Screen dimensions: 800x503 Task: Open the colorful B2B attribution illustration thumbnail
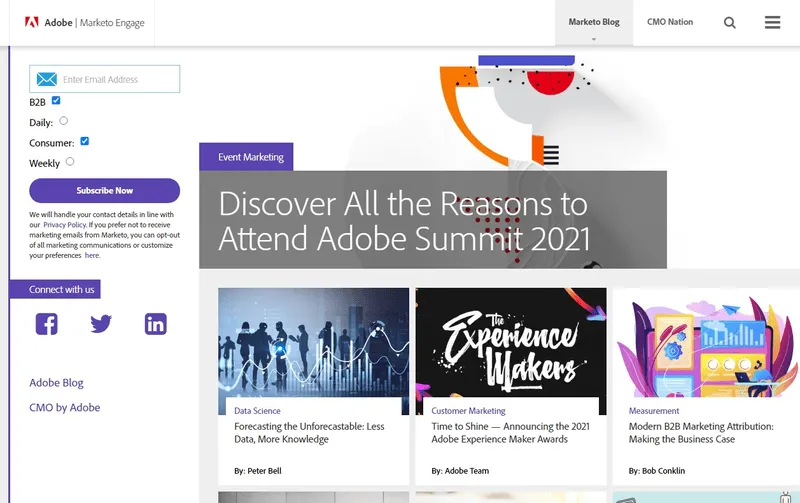tap(706, 343)
